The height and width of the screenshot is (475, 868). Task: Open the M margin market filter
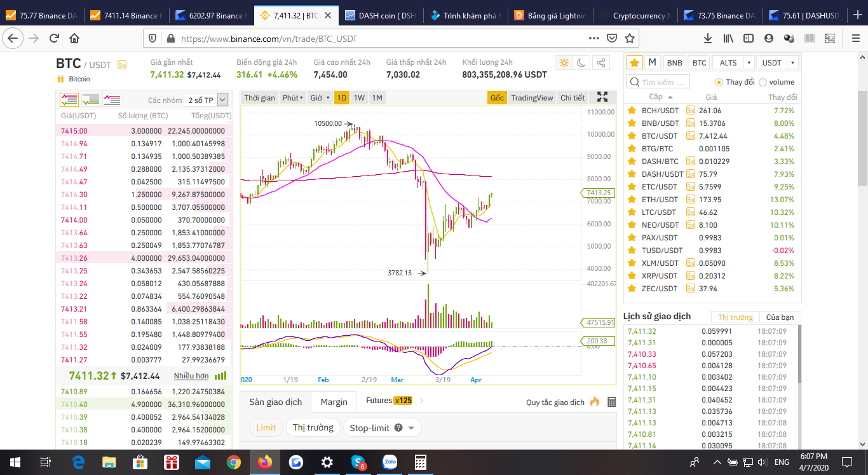coord(652,62)
